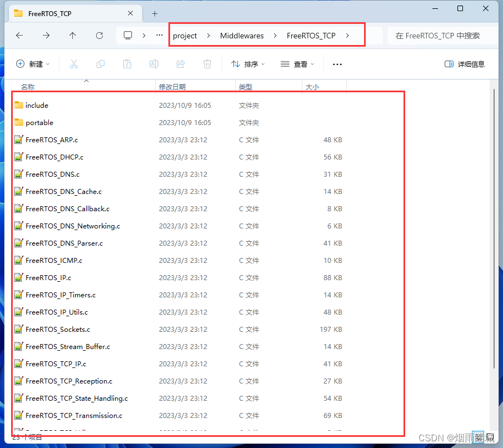
Task: Select file FreeRTOS_Stream_Buffer.c
Action: (x=178, y=347)
